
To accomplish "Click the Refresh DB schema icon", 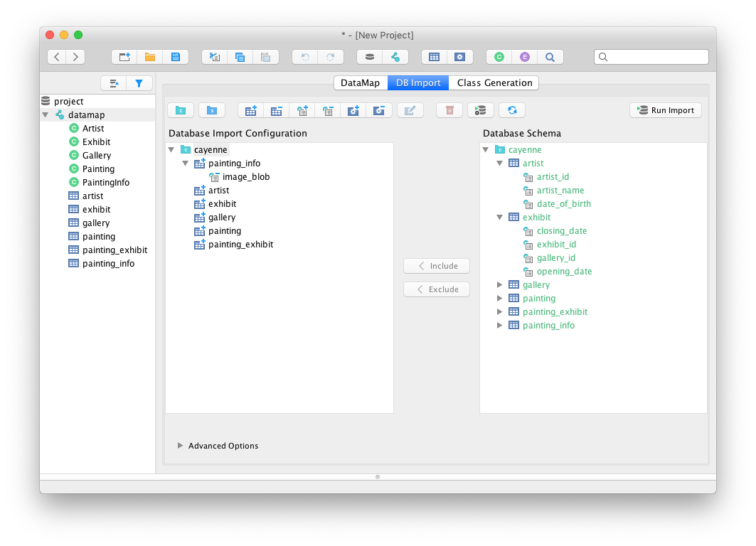I will click(x=511, y=110).
